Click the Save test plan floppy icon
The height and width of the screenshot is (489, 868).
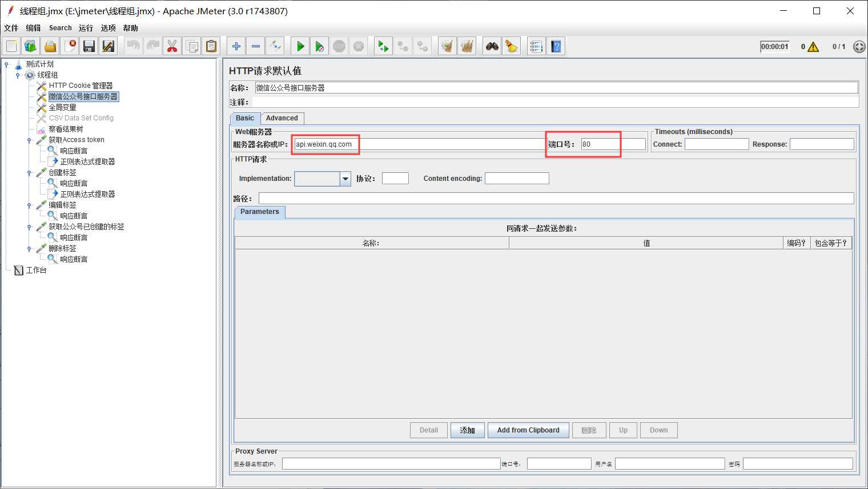89,46
